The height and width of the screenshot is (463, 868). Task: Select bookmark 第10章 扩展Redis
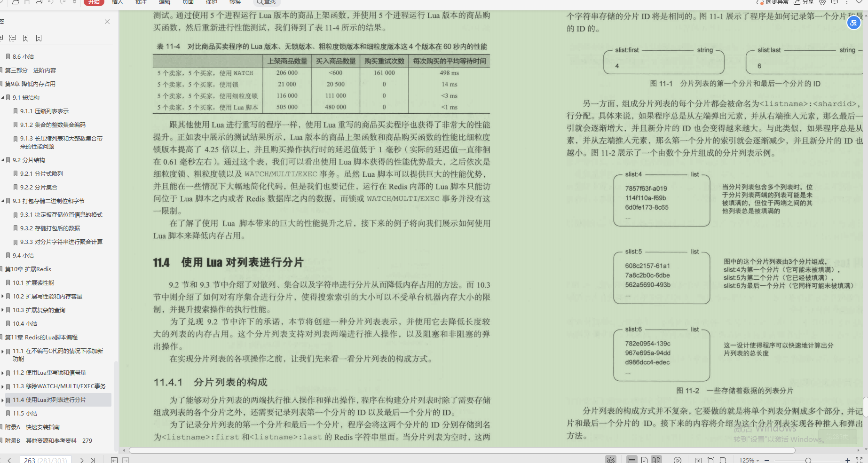(x=28, y=269)
